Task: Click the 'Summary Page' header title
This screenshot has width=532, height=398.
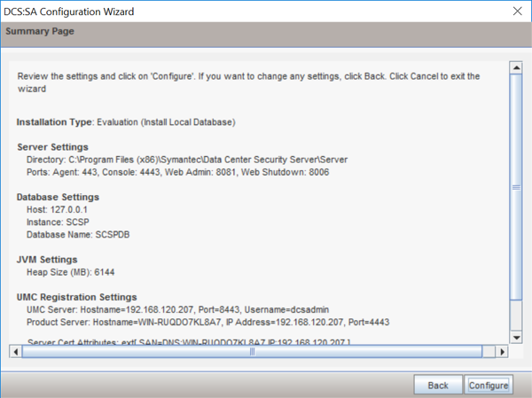Action: pos(40,31)
